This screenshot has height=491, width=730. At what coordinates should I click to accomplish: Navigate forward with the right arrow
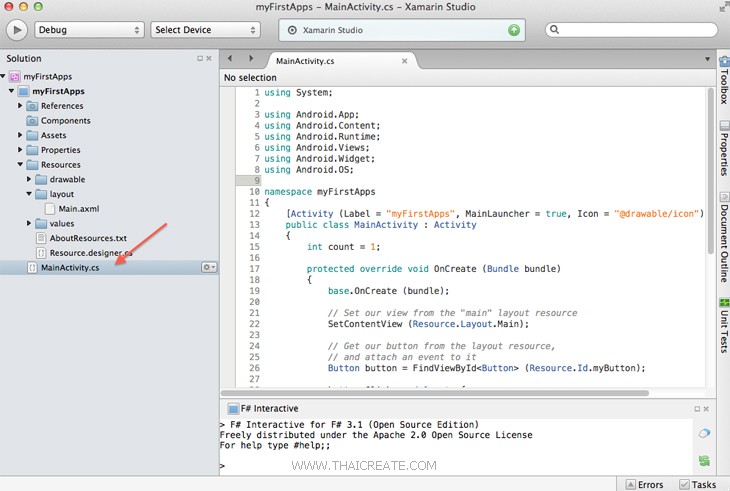coord(251,59)
